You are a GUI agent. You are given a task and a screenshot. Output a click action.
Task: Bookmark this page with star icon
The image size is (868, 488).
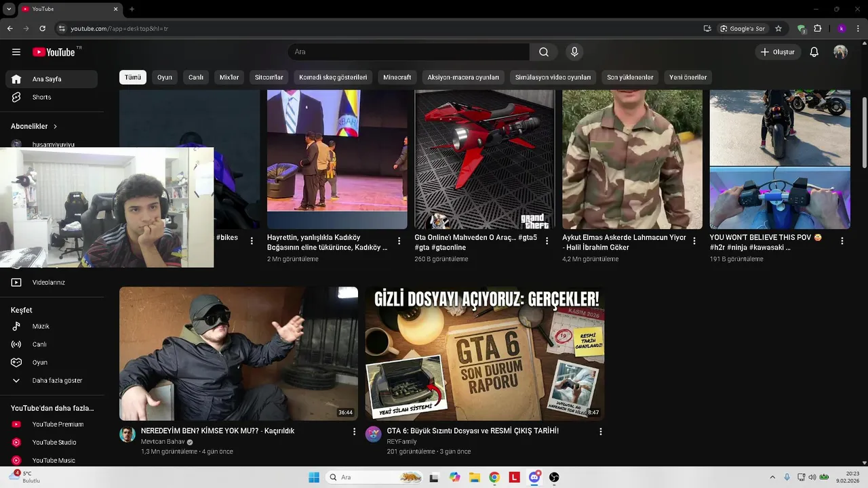[778, 28]
